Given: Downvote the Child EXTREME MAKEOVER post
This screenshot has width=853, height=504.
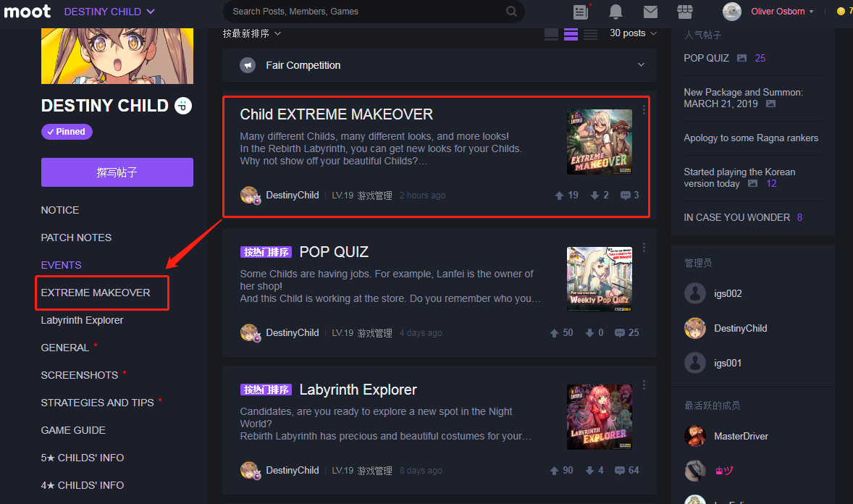Looking at the screenshot, I should click(x=594, y=196).
